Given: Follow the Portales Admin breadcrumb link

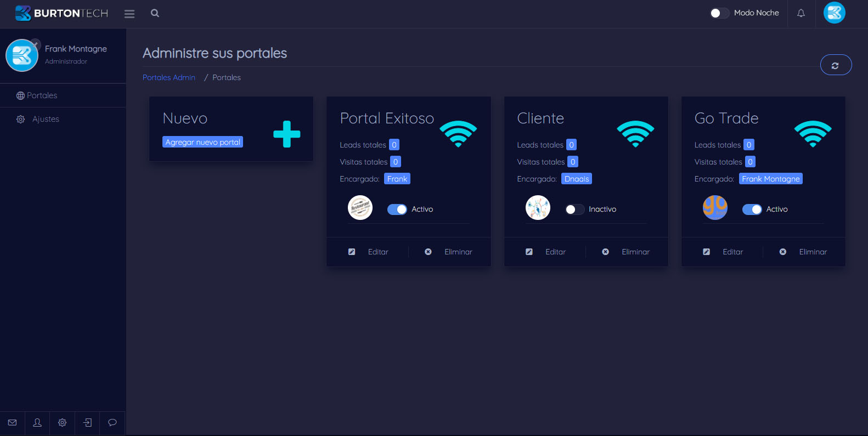Looking at the screenshot, I should [x=169, y=77].
